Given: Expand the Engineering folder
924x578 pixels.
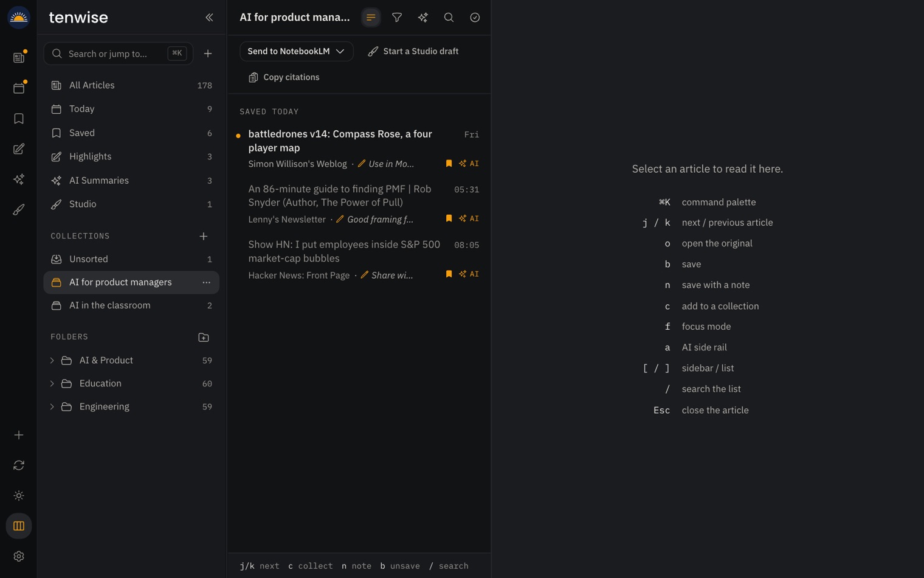Looking at the screenshot, I should [x=52, y=407].
